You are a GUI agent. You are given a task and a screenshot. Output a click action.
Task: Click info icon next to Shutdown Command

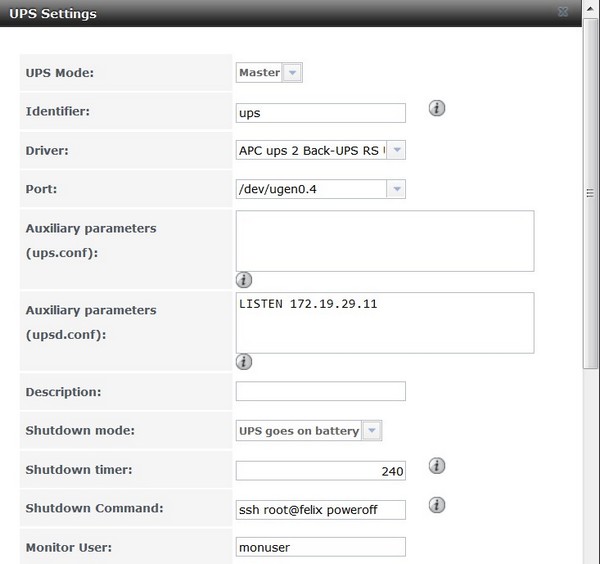tap(437, 506)
